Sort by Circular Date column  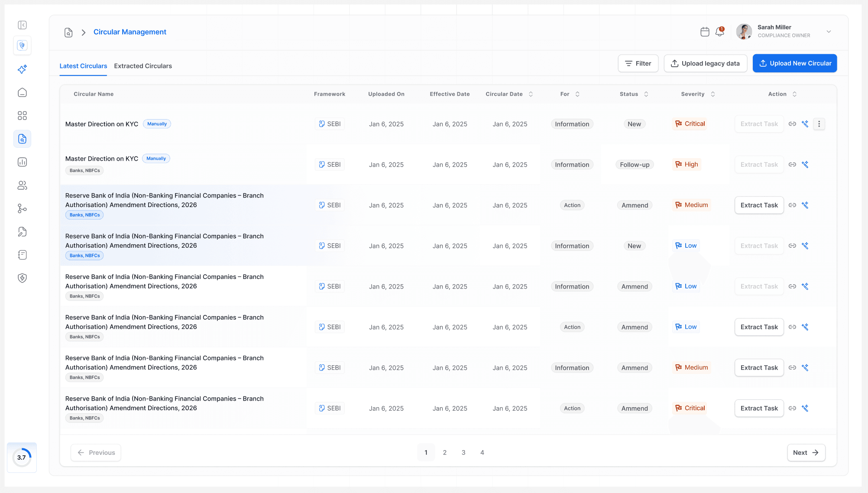531,94
